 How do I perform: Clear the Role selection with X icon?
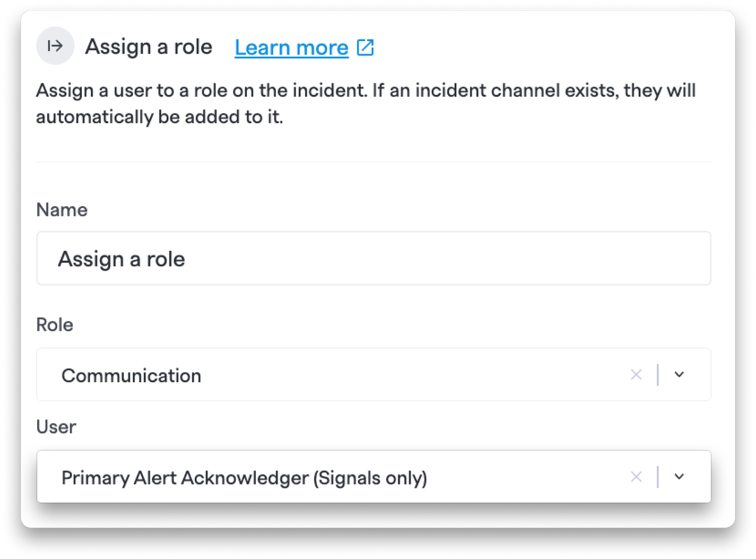[636, 375]
